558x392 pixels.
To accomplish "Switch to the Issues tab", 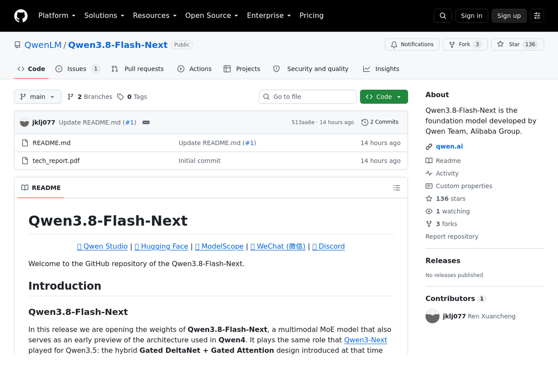I will 78,69.
